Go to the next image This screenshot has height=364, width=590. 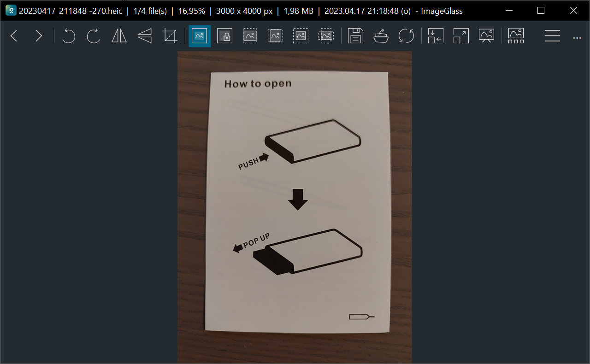click(39, 36)
